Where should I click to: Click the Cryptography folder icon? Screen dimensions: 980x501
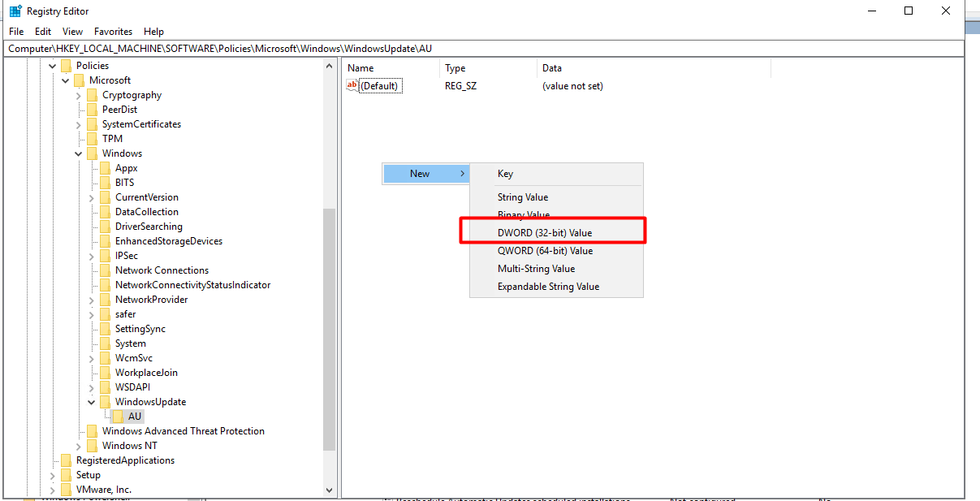point(93,95)
